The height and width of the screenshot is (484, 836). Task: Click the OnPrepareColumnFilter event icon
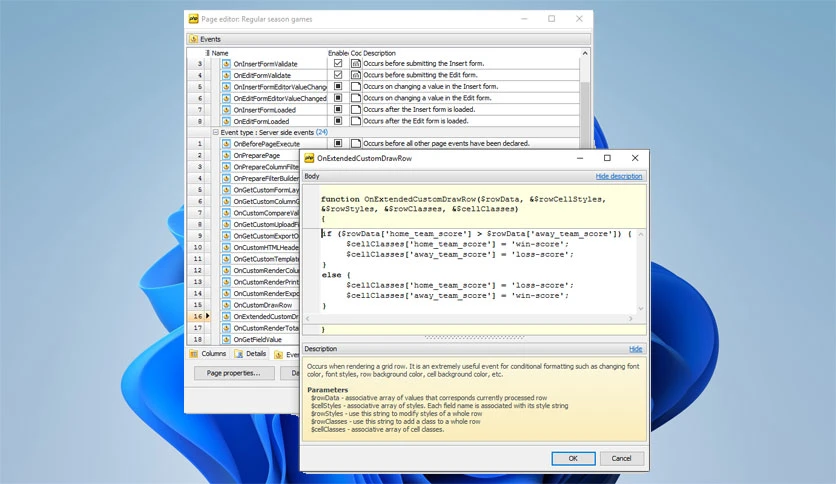pos(226,167)
